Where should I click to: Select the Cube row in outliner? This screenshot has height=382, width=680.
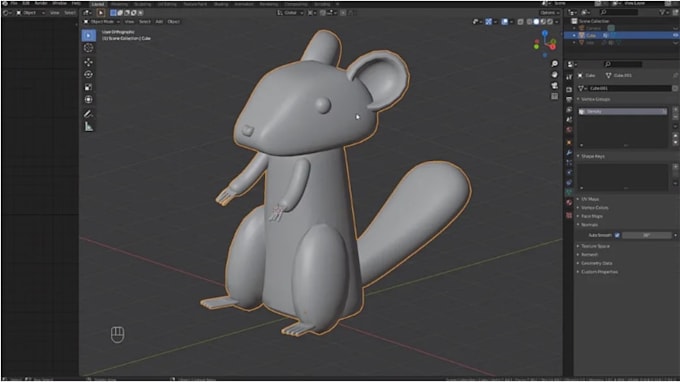click(x=621, y=35)
